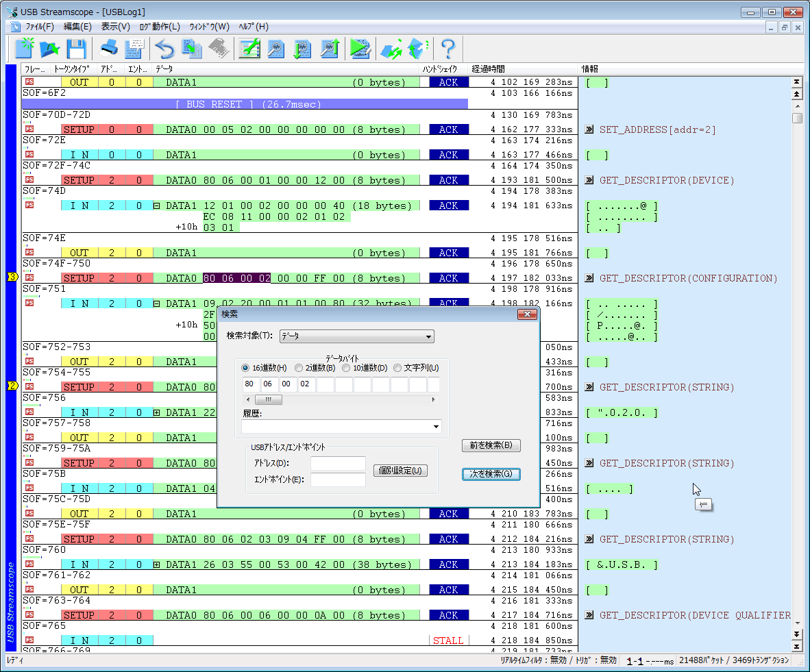Click 次を検索(G) search next button
The width and height of the screenshot is (810, 672).
491,473
